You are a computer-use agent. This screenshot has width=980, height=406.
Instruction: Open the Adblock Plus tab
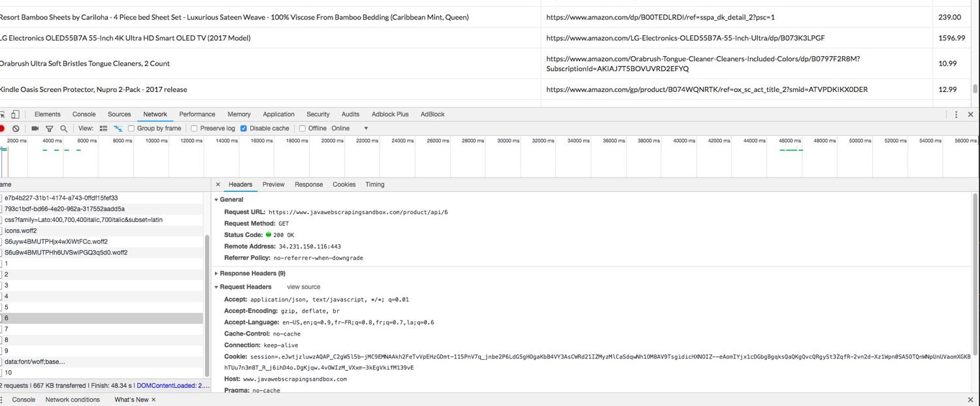pos(390,114)
